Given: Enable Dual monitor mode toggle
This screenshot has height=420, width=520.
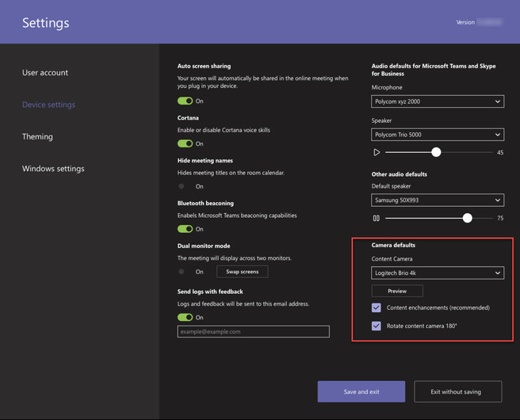Looking at the screenshot, I should (x=185, y=272).
